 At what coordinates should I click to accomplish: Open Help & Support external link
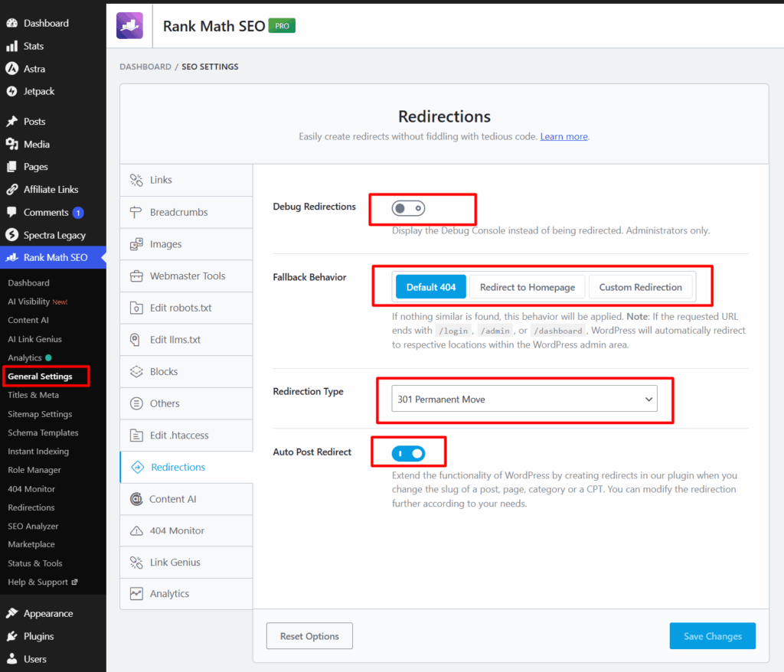click(43, 582)
